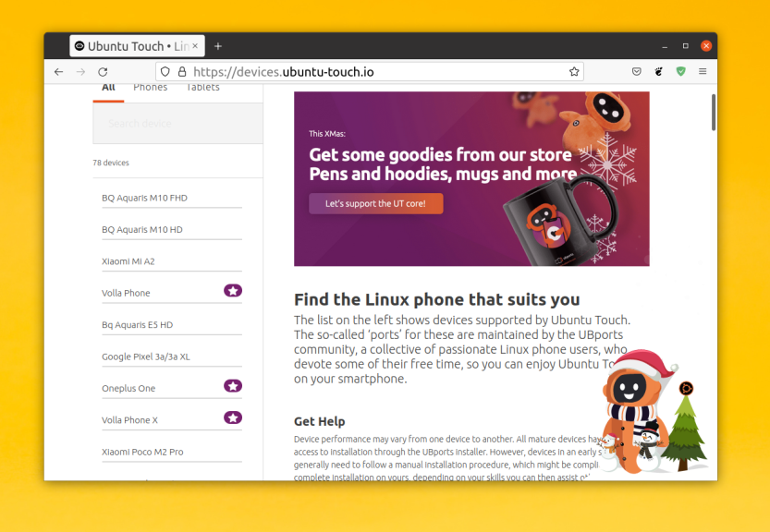
Task: Select the All devices tab
Action: coord(108,88)
